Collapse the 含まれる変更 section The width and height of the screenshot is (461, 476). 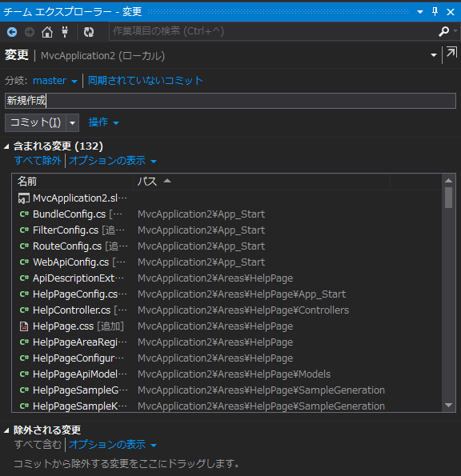[6, 146]
